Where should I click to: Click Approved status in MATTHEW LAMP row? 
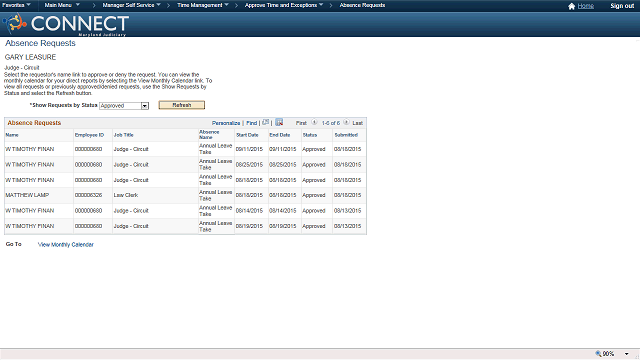314,195
